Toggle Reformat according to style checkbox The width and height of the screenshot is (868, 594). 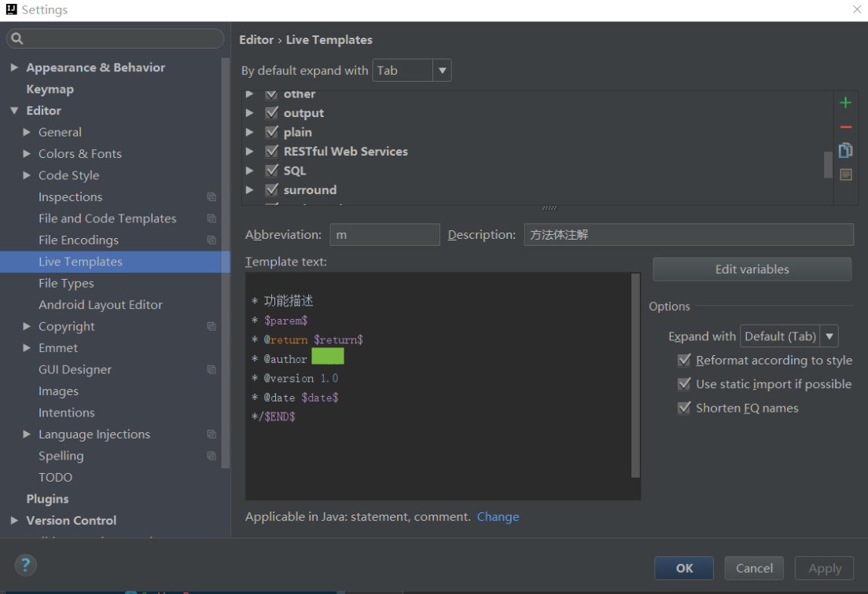tap(684, 360)
